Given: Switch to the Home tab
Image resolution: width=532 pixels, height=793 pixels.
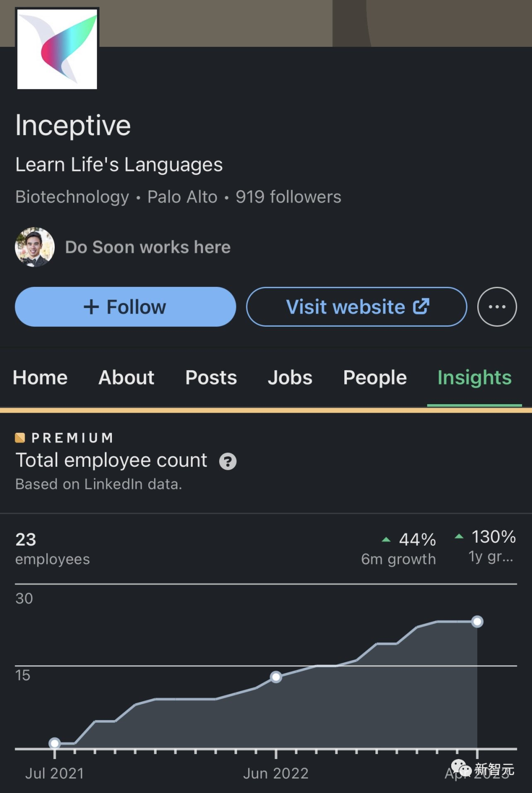Looking at the screenshot, I should click(40, 378).
